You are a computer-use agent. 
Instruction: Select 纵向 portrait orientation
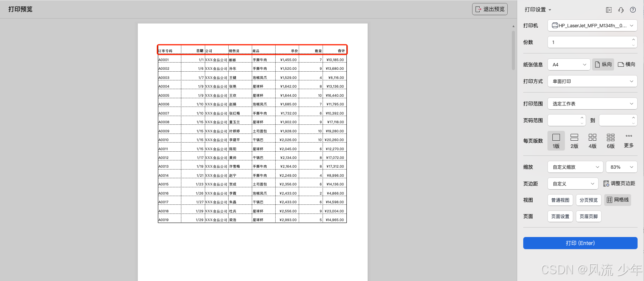coord(603,64)
